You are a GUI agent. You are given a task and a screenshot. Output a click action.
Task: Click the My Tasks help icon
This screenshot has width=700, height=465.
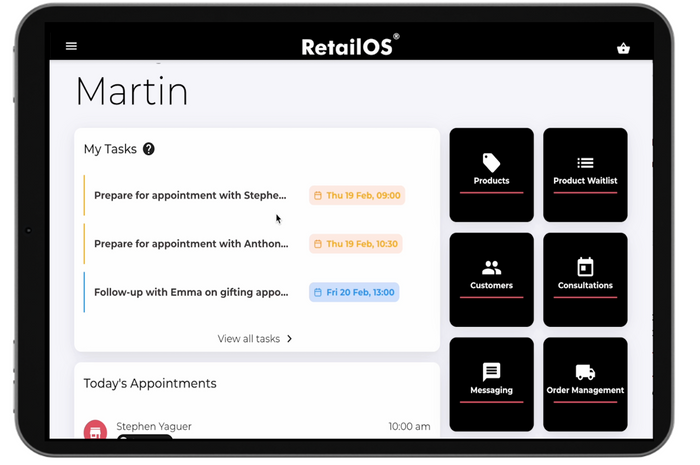[x=149, y=149]
